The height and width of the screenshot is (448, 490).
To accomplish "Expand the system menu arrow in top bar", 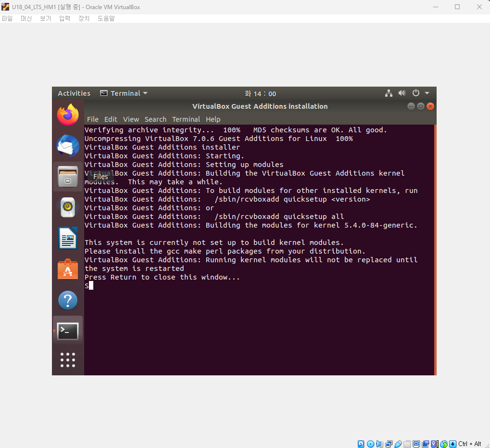I will (427, 93).
